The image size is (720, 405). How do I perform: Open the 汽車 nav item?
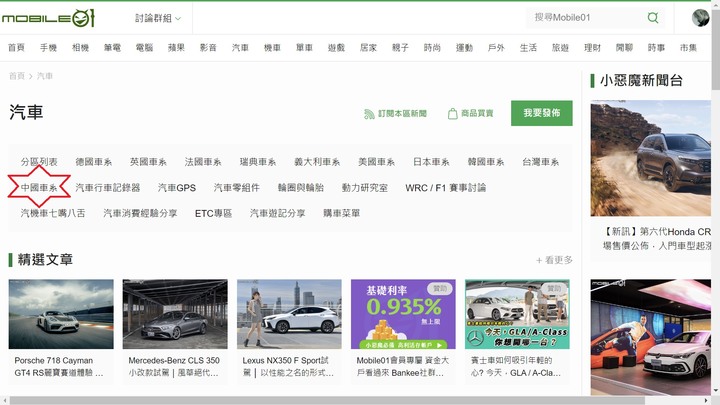coord(240,48)
